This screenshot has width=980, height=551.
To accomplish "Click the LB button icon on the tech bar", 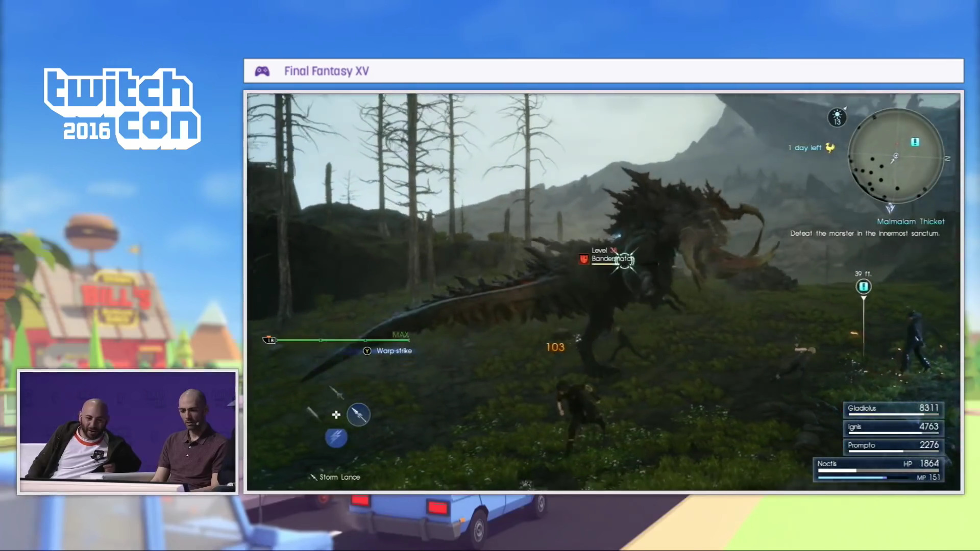I will coord(269,340).
